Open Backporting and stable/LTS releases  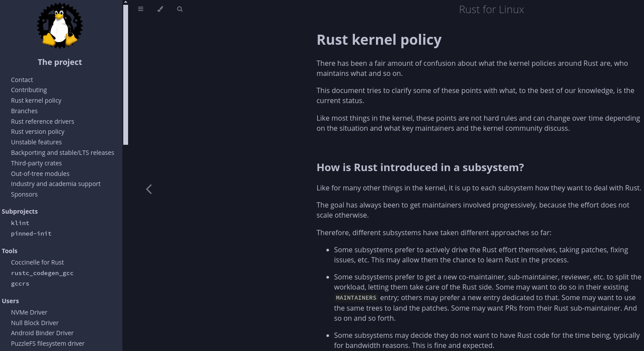click(x=63, y=152)
